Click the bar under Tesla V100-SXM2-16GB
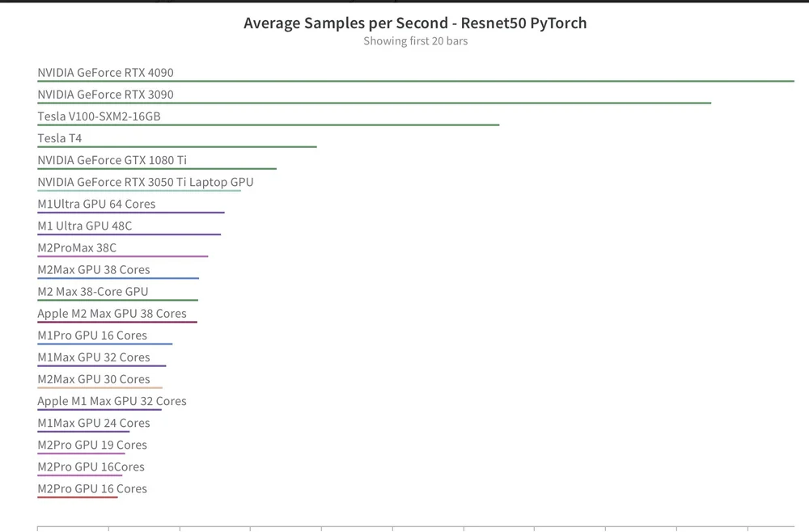This screenshot has width=809, height=532. [x=269, y=125]
